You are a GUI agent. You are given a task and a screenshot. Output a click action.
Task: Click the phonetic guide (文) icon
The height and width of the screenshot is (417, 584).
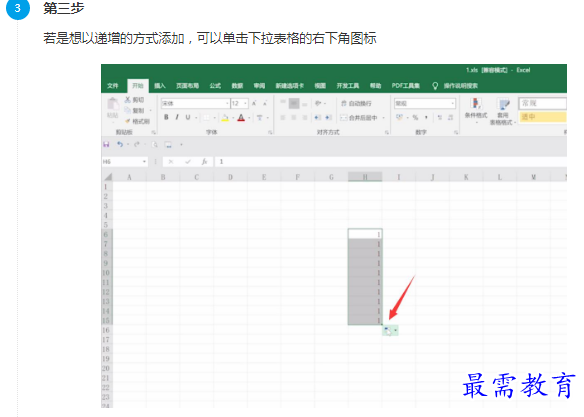click(x=260, y=118)
